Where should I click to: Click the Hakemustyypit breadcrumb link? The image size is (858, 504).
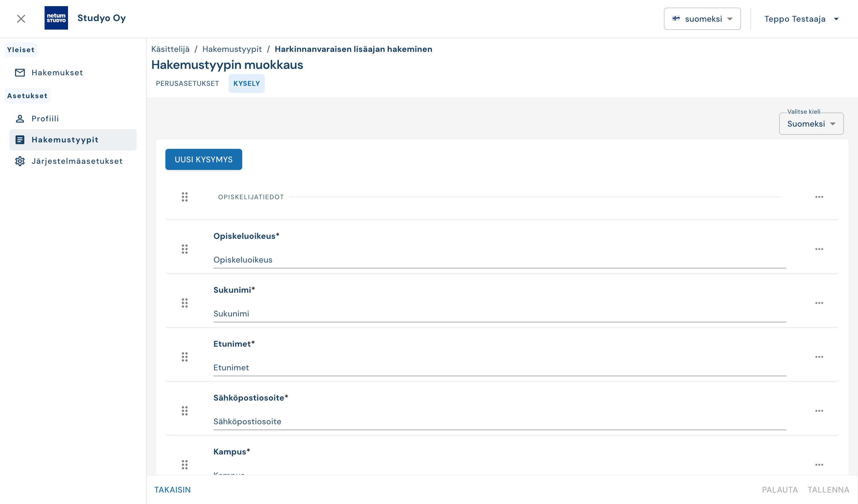click(x=232, y=49)
